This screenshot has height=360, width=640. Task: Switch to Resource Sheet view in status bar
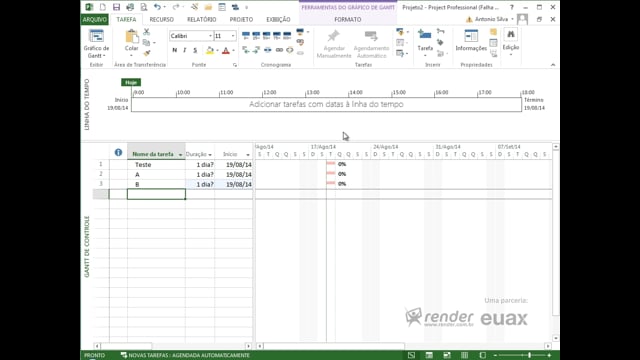point(464,355)
